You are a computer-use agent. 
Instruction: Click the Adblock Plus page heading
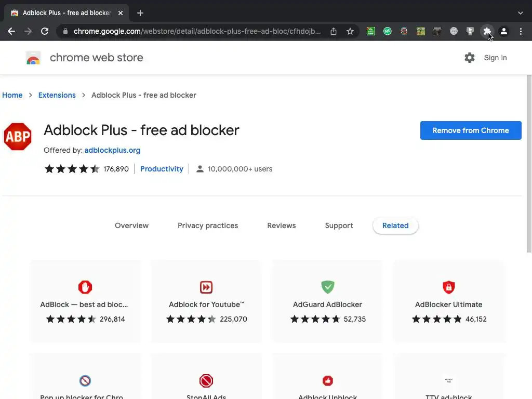[141, 130]
